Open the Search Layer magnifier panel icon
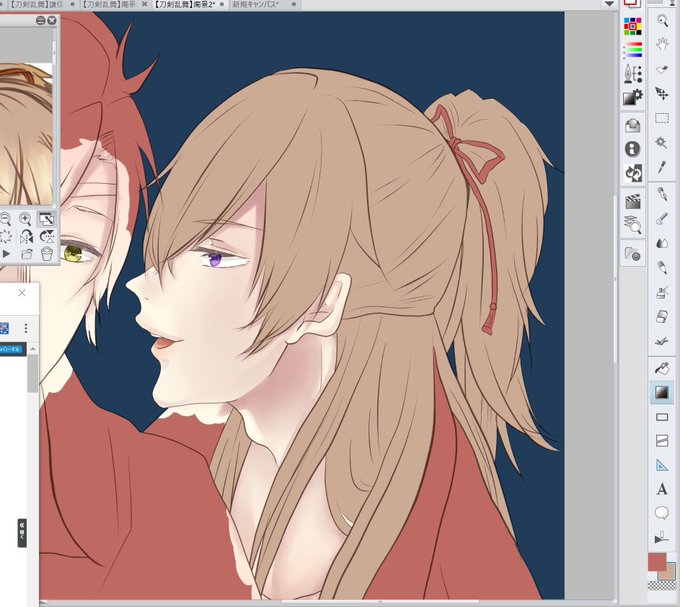 [633, 225]
